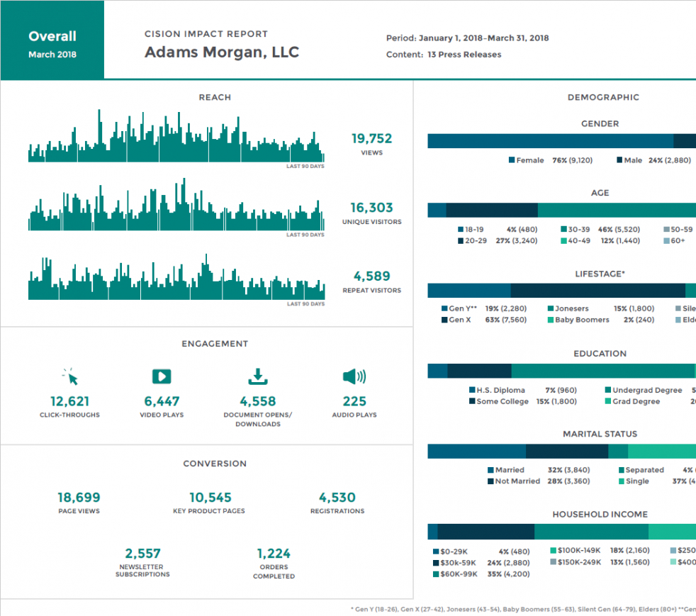Click the 1,224 orders completed value
This screenshot has width=696, height=616.
pyautogui.click(x=274, y=554)
